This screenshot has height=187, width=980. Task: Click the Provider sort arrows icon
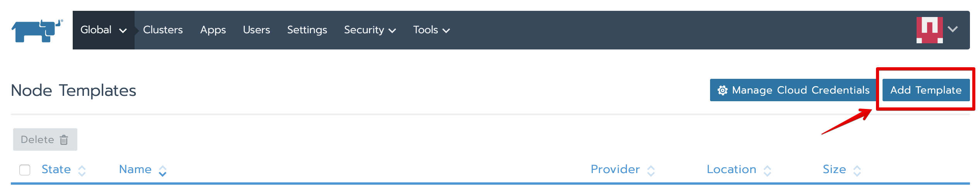651,171
